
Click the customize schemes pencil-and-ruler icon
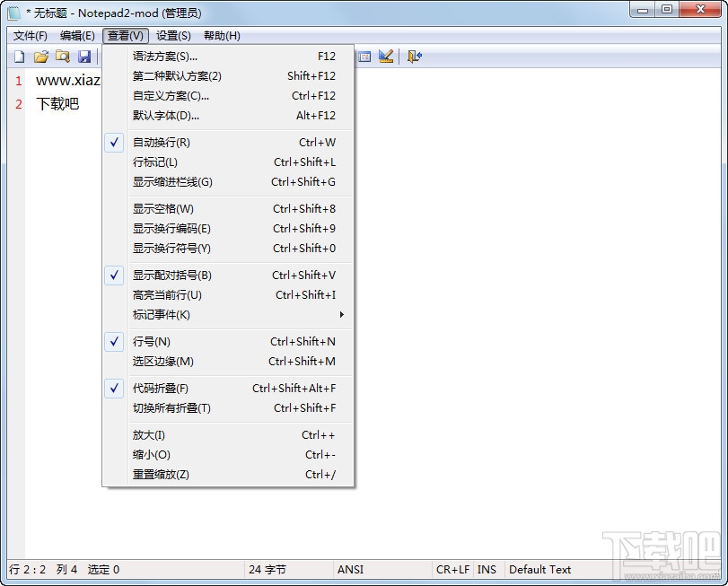tap(386, 56)
